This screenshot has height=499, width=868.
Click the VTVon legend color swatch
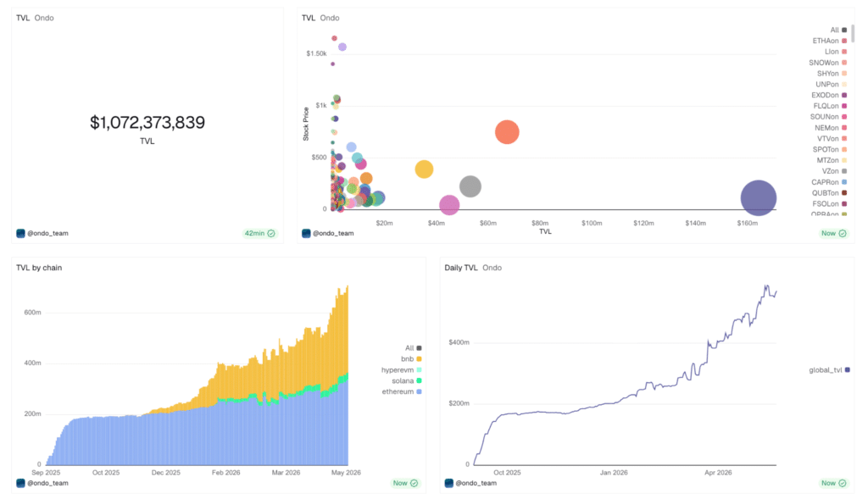tap(844, 138)
